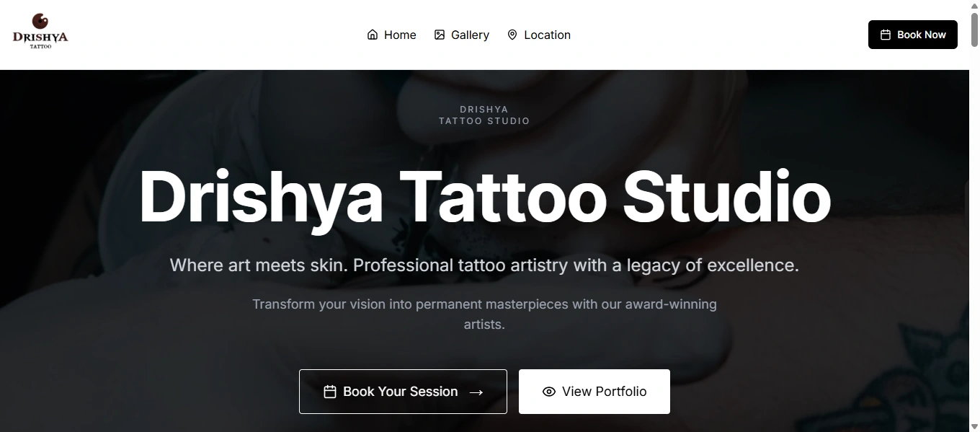This screenshot has width=980, height=432.
Task: Click the Drishya Tattoo logo
Action: pyautogui.click(x=40, y=32)
